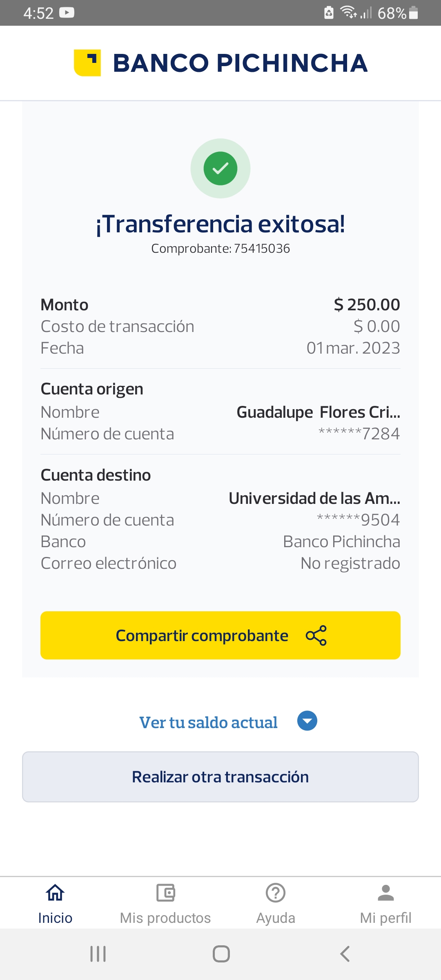
Task: Switch to the Mis productos tab label
Action: [x=165, y=918]
